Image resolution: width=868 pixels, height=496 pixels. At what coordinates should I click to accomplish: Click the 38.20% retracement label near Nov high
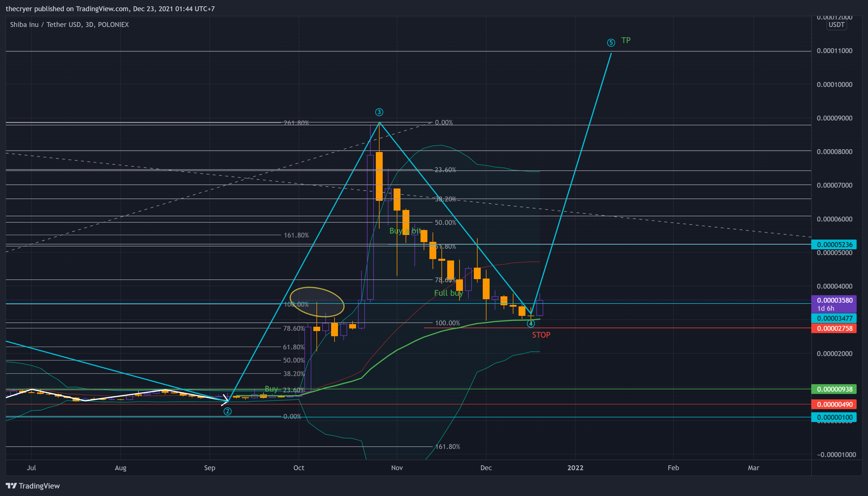[x=445, y=199]
